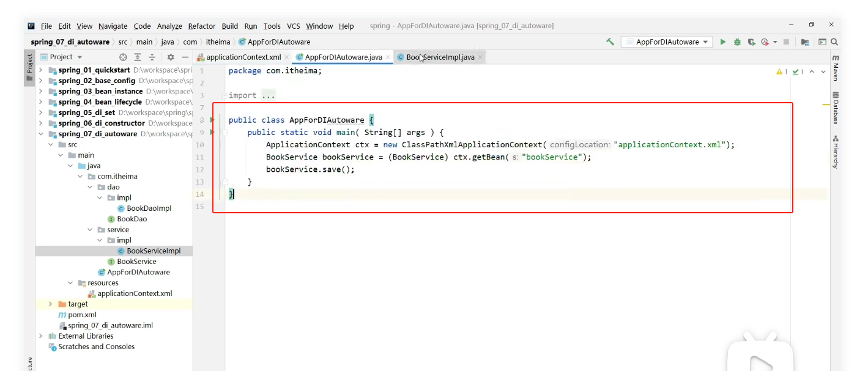The height and width of the screenshot is (371, 868).
Task: Click the typo checkmark indicator
Action: pos(798,72)
